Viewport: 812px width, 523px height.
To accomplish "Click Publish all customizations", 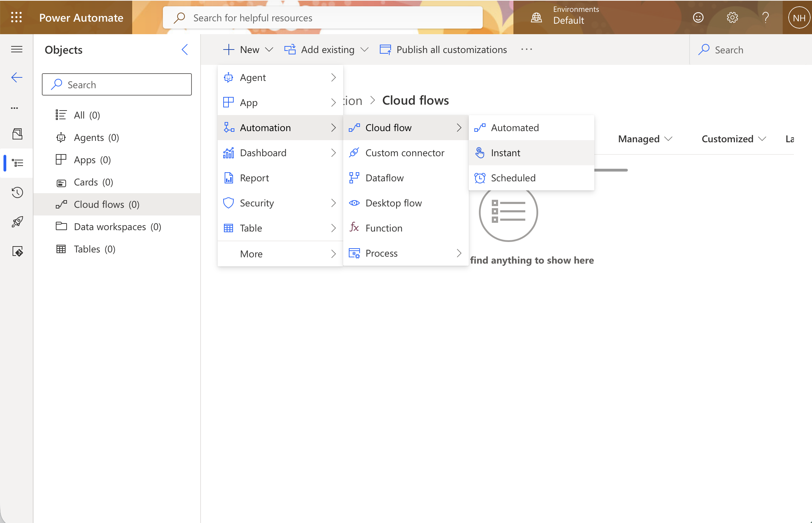I will 443,50.
